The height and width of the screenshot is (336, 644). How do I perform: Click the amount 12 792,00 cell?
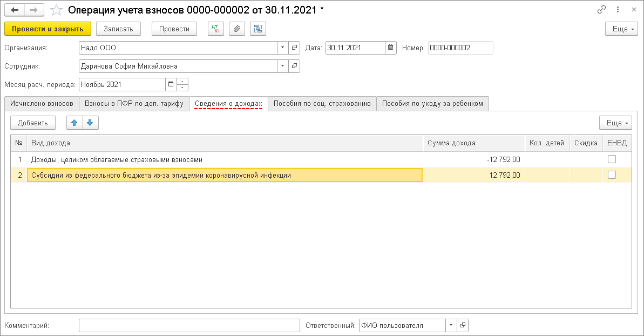click(x=474, y=175)
